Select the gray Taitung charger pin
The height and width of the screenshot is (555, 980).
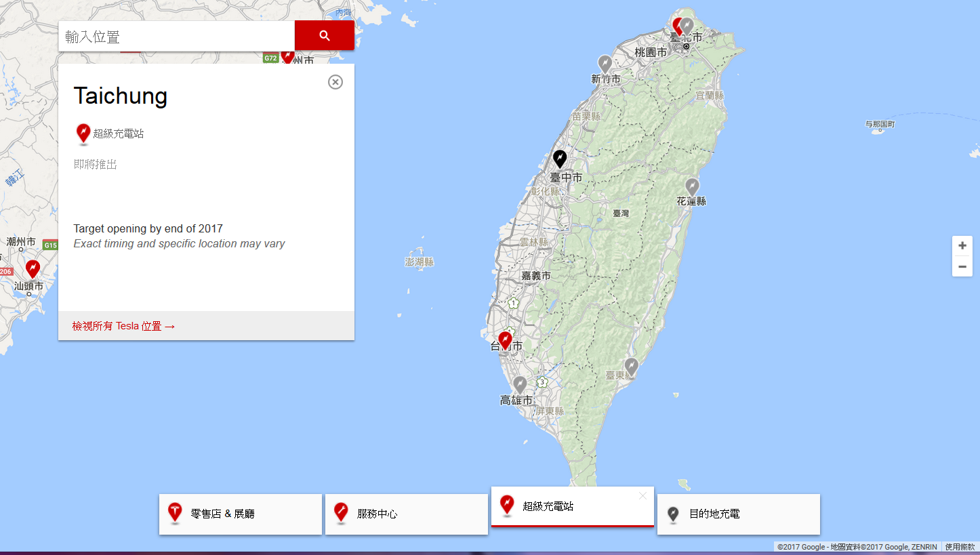(x=632, y=367)
